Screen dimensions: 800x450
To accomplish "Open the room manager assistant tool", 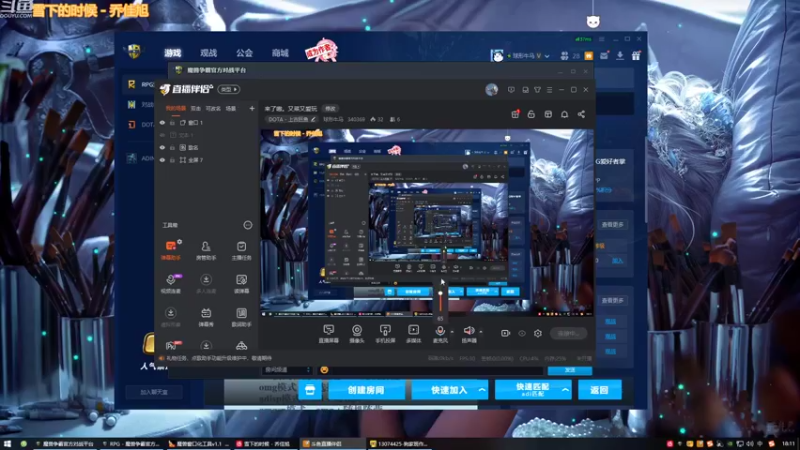I will pyautogui.click(x=206, y=250).
